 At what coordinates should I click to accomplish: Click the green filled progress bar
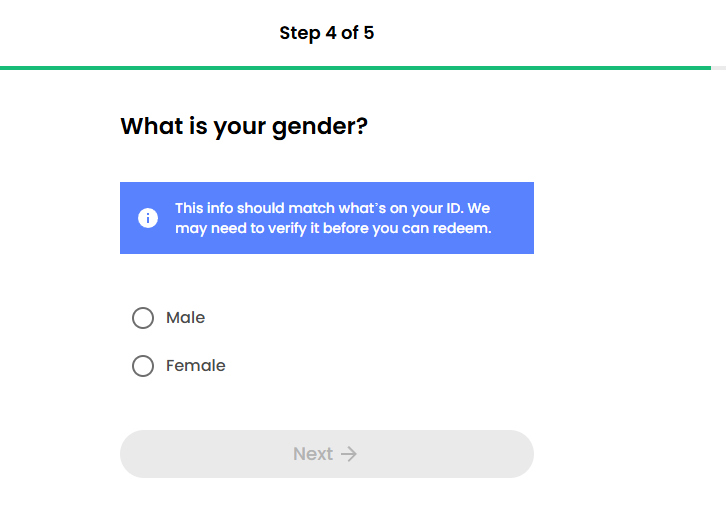tap(350, 68)
